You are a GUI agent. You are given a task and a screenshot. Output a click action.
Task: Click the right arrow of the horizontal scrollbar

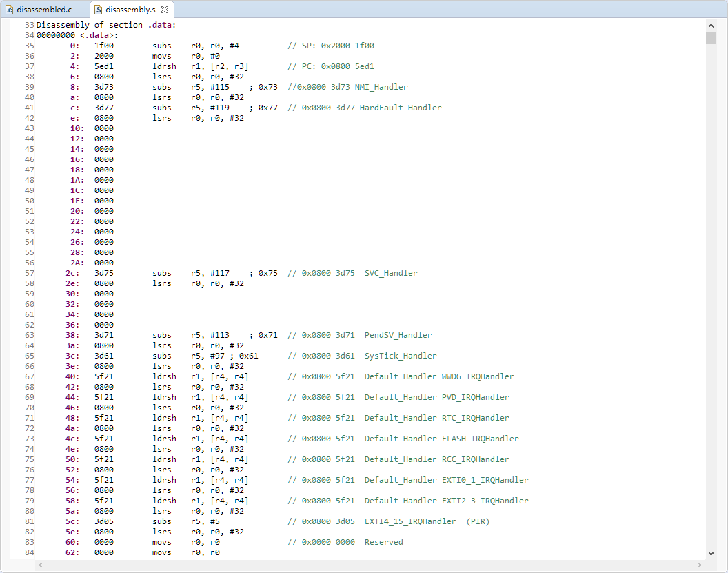[700, 565]
